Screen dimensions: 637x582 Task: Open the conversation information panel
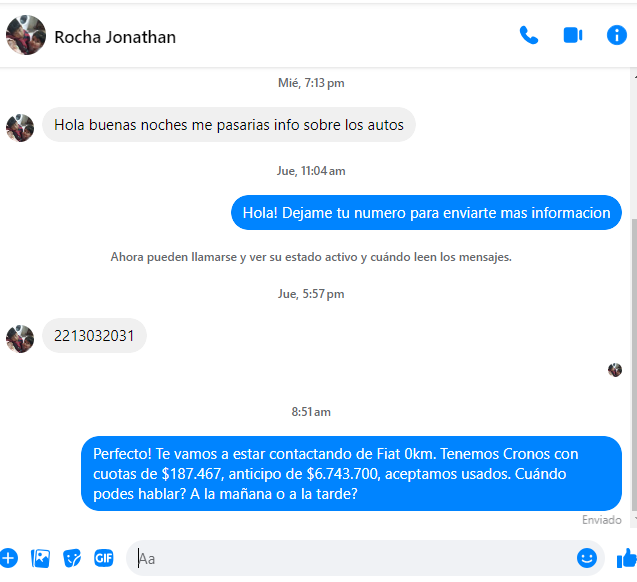point(617,35)
